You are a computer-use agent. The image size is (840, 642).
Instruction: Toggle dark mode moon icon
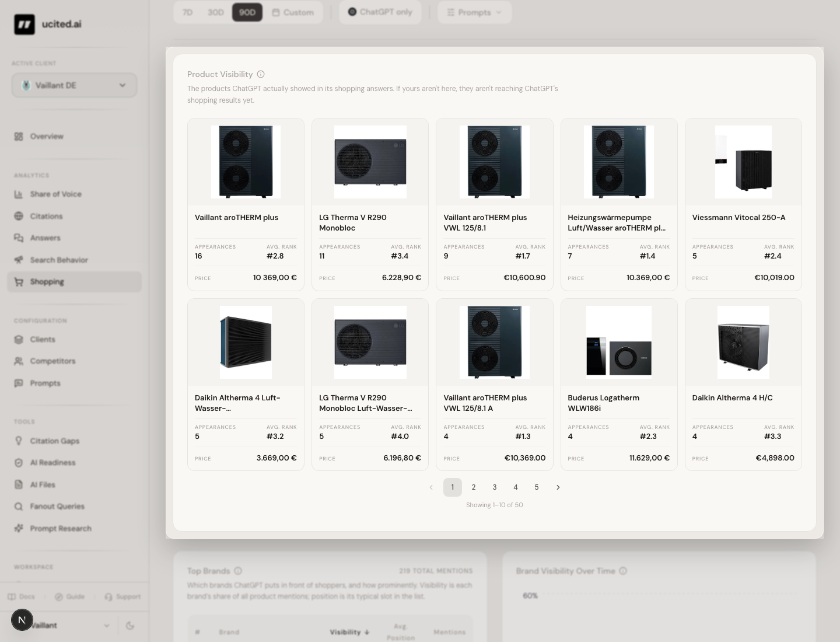(130, 625)
